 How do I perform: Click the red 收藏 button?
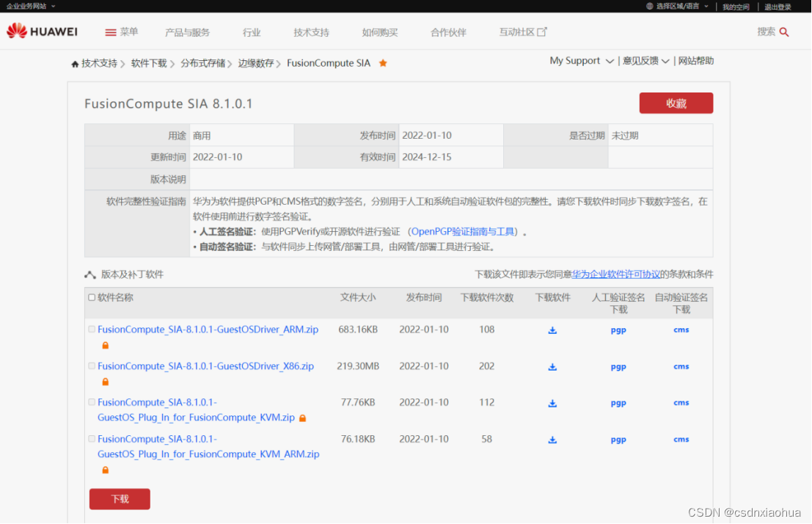(x=676, y=103)
